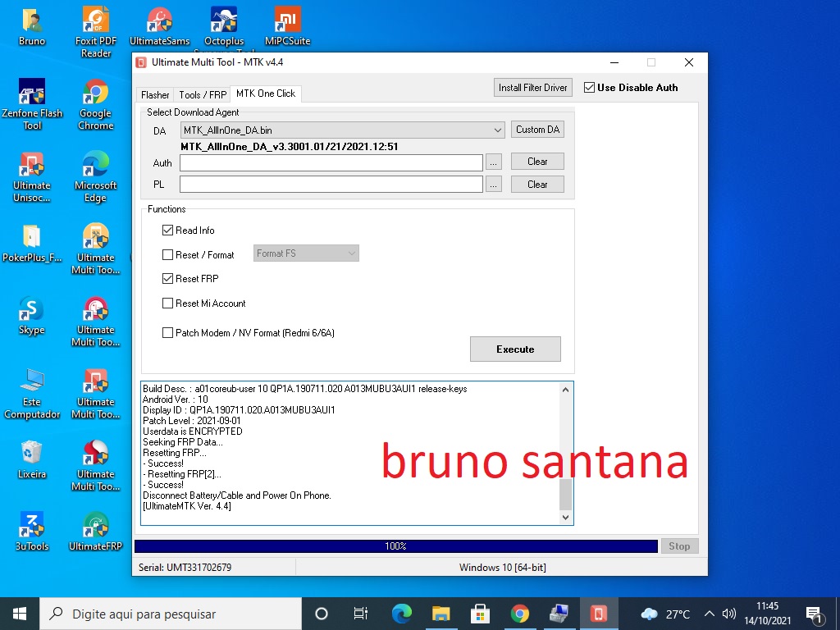
Task: Clear the Auth file field
Action: point(537,162)
